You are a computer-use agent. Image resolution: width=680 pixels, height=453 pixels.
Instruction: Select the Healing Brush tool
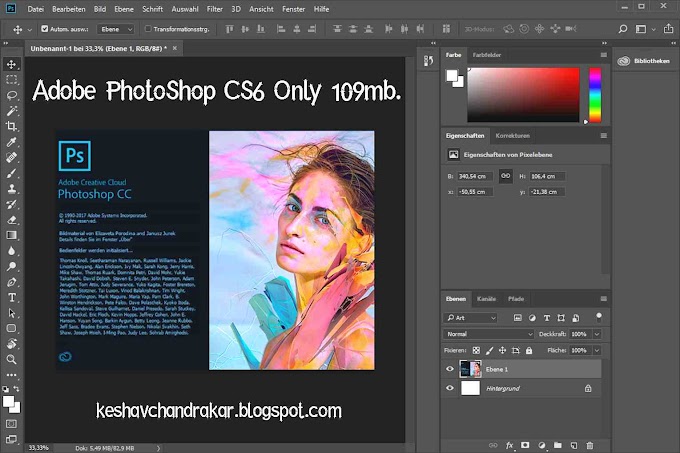12,157
